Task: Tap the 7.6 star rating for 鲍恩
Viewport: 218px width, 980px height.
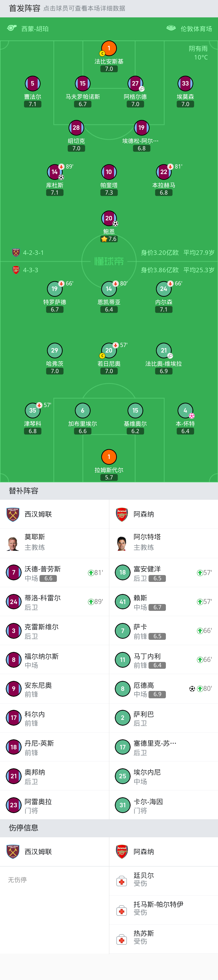Action: 109,239
